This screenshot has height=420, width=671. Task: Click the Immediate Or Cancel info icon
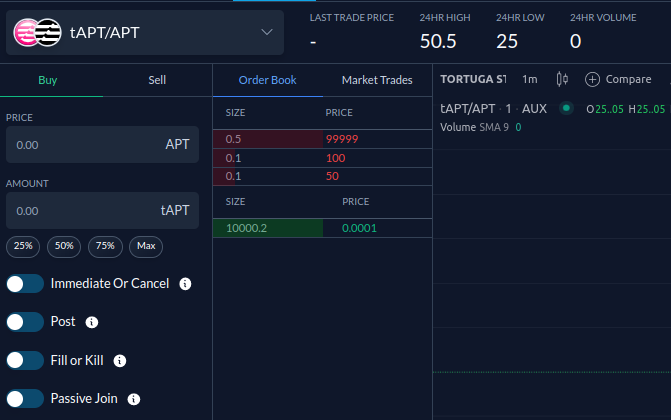coord(185,284)
